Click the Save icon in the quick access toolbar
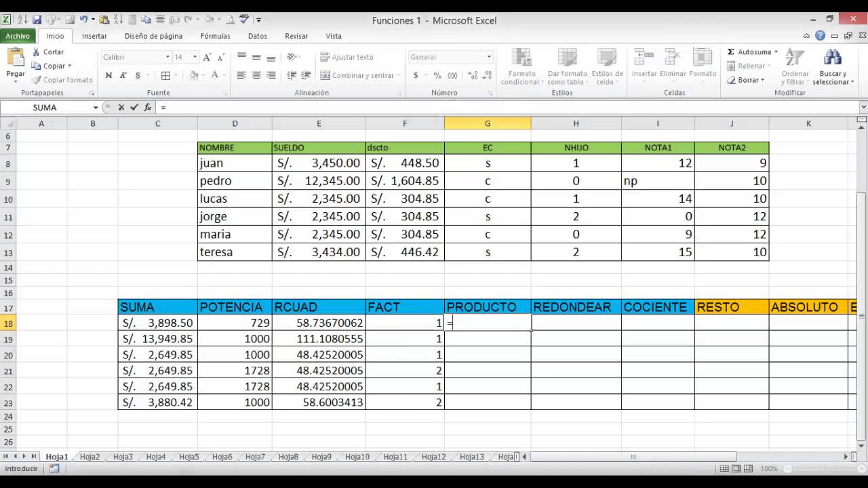This screenshot has width=868, height=488. 37,20
